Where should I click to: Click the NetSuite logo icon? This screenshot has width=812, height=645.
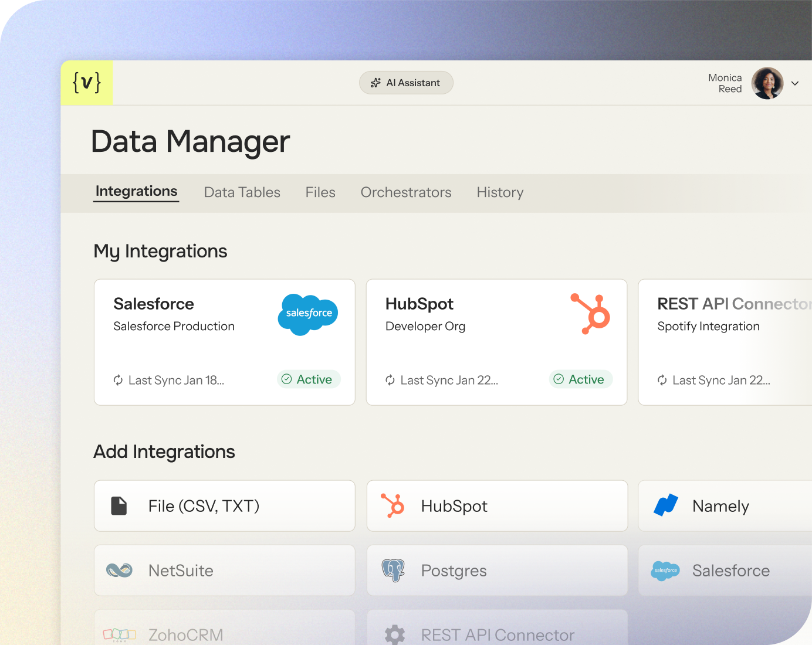(x=119, y=570)
